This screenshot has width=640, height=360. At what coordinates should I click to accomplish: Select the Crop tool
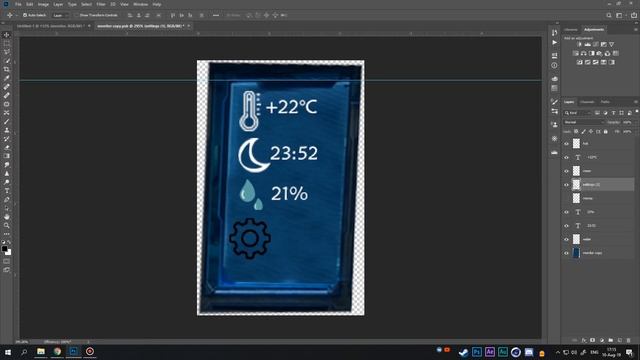click(x=7, y=69)
